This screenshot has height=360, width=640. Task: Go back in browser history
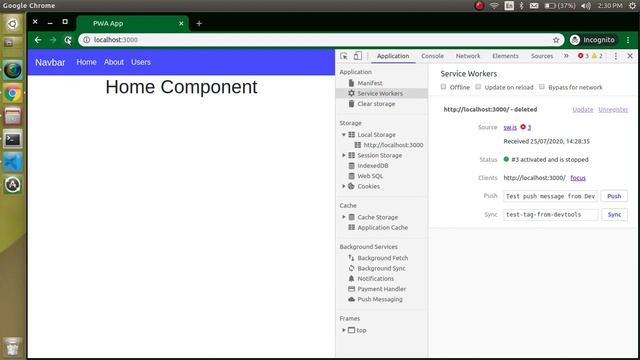38,40
